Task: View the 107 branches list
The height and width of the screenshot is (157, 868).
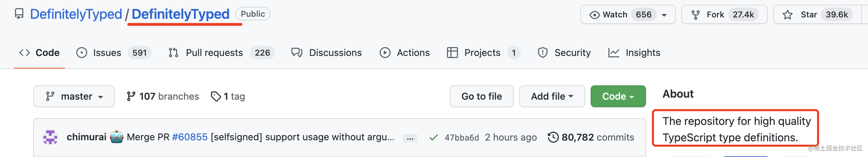Action: 163,97
